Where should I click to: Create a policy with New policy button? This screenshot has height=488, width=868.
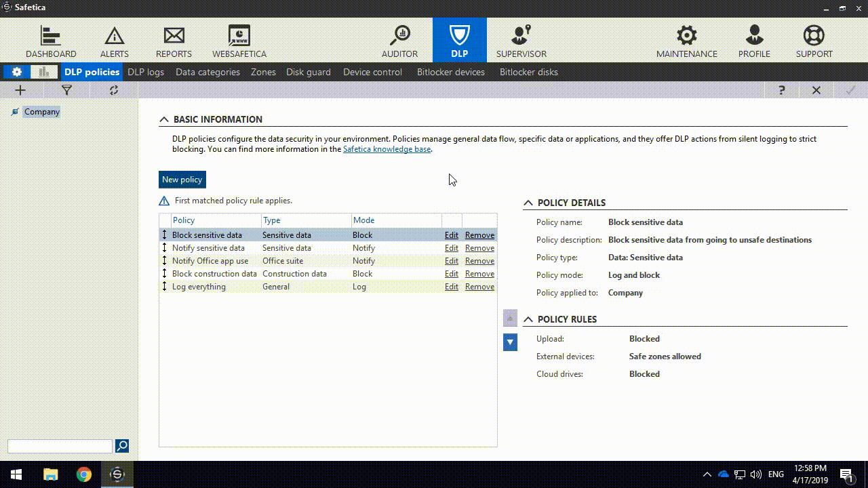click(x=182, y=179)
